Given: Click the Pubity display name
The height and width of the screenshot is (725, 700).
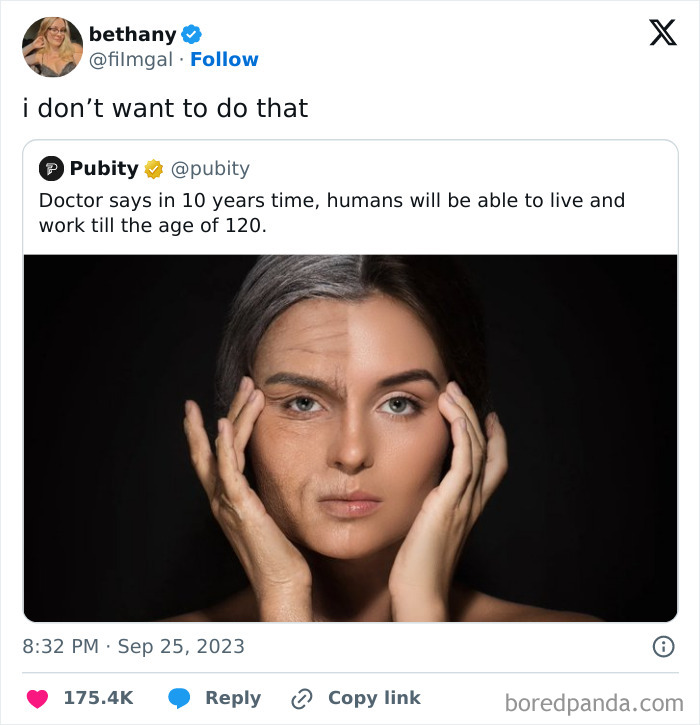Looking at the screenshot, I should pos(104,168).
